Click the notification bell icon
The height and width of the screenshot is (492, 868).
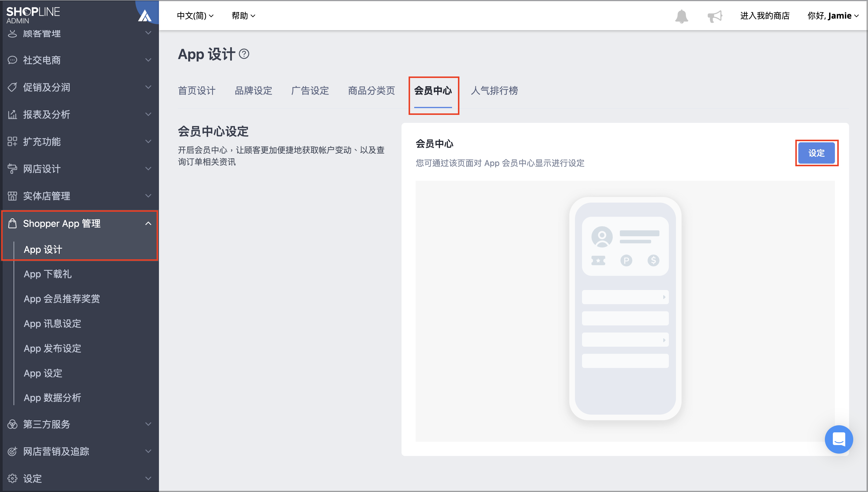pyautogui.click(x=681, y=16)
